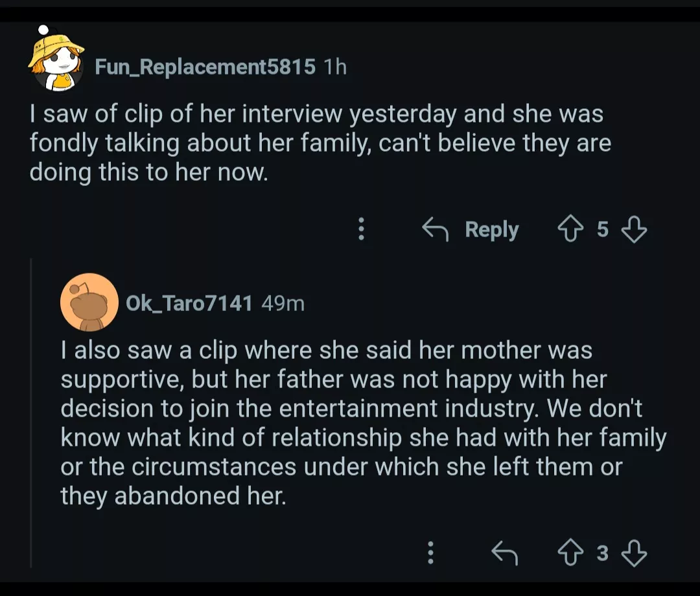
Task: Downvote Ok_Taro7141's comment
Action: (633, 553)
